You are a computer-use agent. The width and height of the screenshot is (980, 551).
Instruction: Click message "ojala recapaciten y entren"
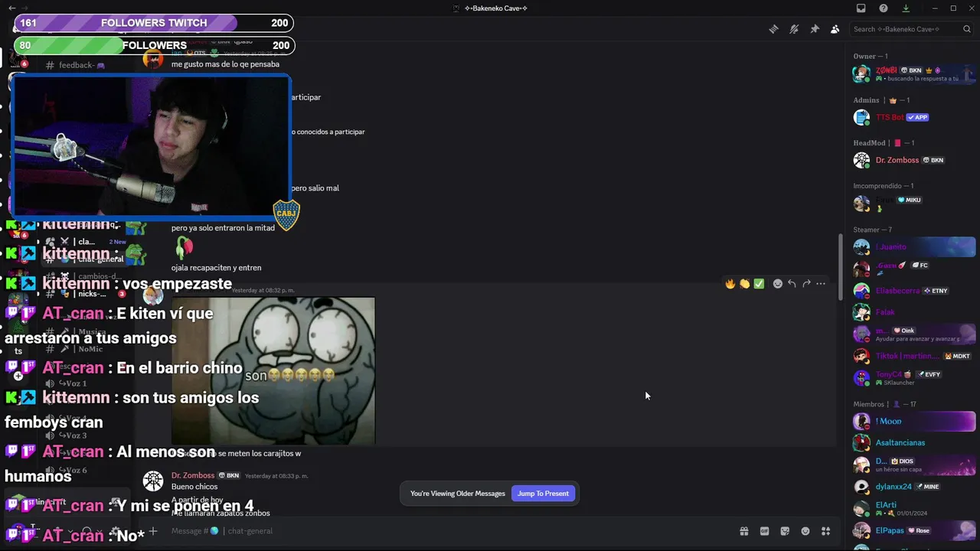216,268
